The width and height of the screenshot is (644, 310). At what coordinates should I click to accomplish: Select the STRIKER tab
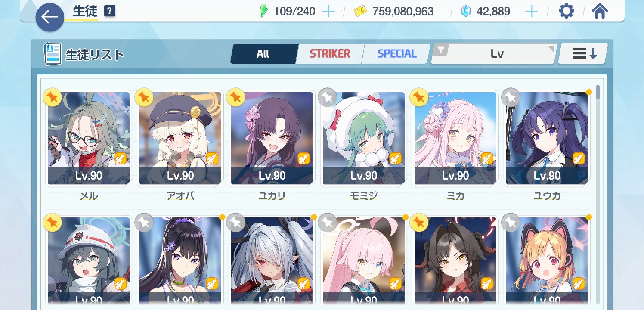(x=330, y=54)
